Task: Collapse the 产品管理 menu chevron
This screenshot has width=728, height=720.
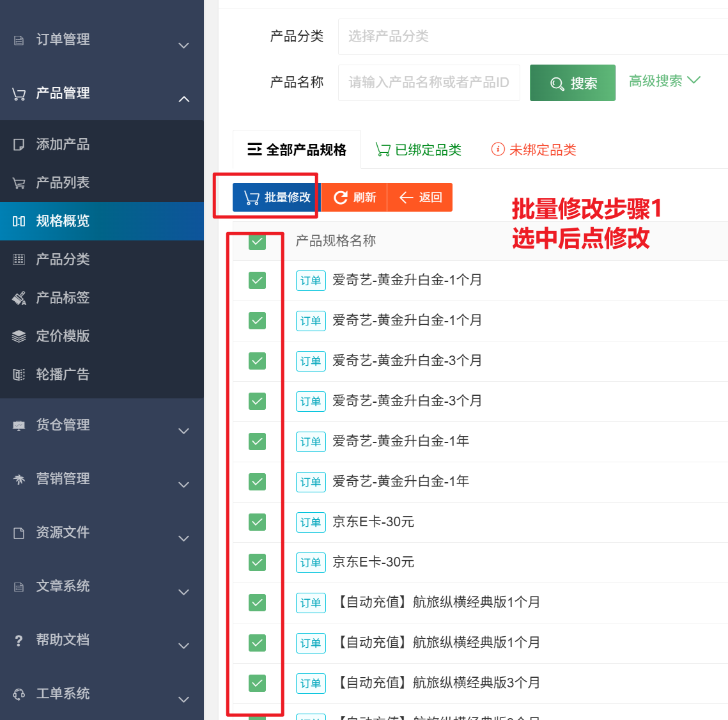Action: click(184, 99)
